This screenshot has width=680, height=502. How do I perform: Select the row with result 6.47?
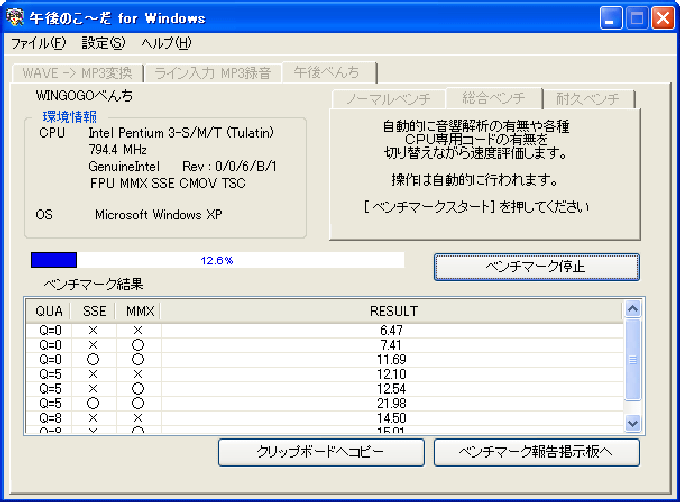pos(324,330)
